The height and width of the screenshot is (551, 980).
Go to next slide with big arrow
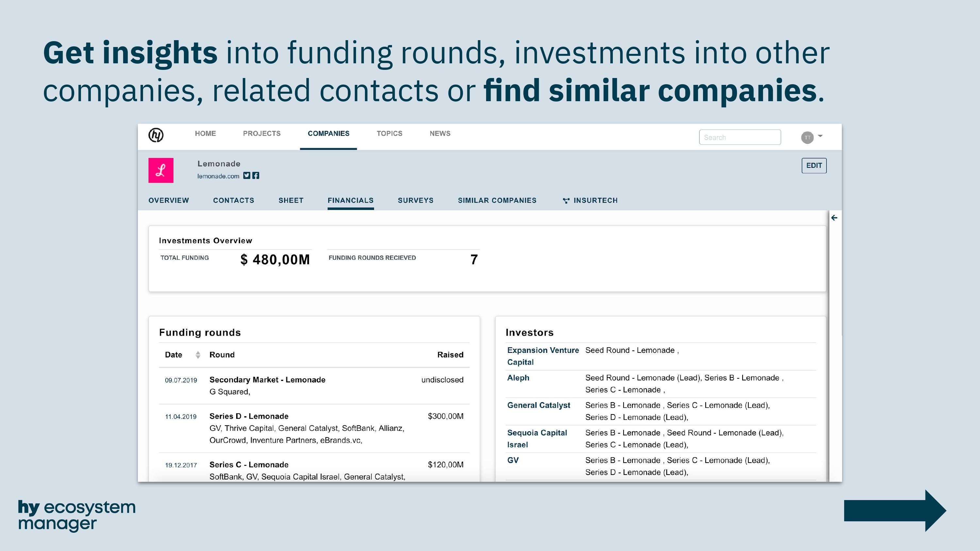(x=895, y=510)
